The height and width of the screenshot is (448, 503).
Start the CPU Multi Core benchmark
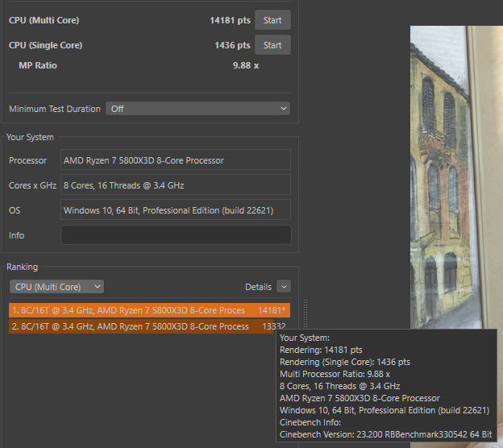(272, 20)
